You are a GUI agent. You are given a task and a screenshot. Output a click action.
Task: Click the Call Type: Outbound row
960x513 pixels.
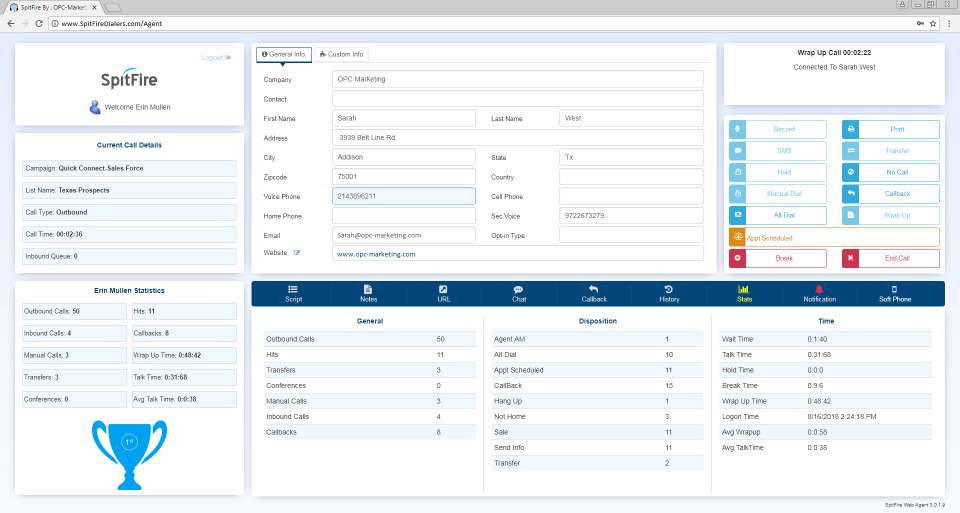coord(129,212)
